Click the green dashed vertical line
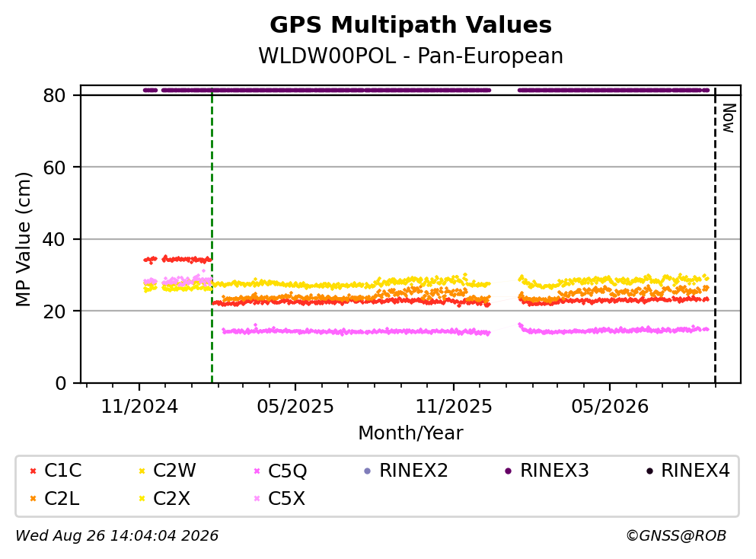 [x=212, y=235]
